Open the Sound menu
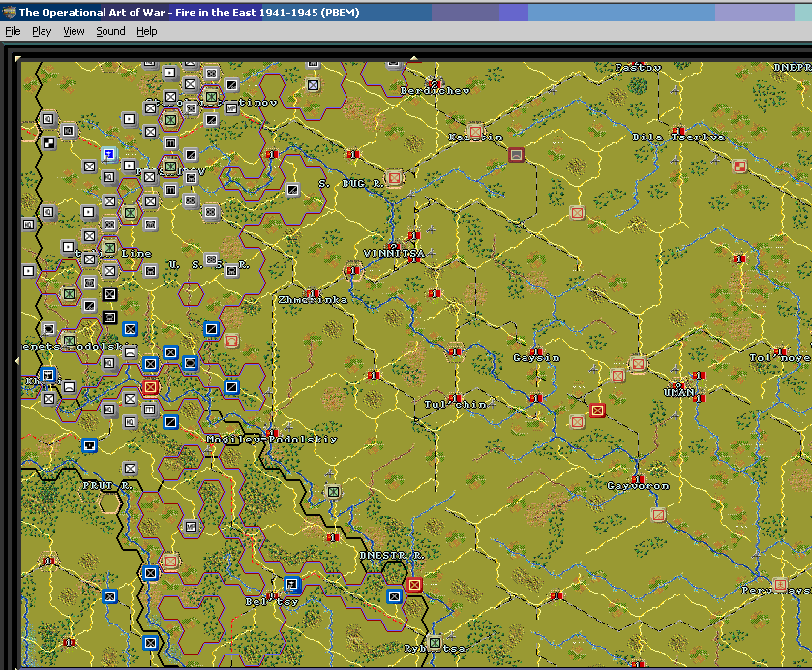This screenshot has height=670, width=812. pyautogui.click(x=110, y=31)
